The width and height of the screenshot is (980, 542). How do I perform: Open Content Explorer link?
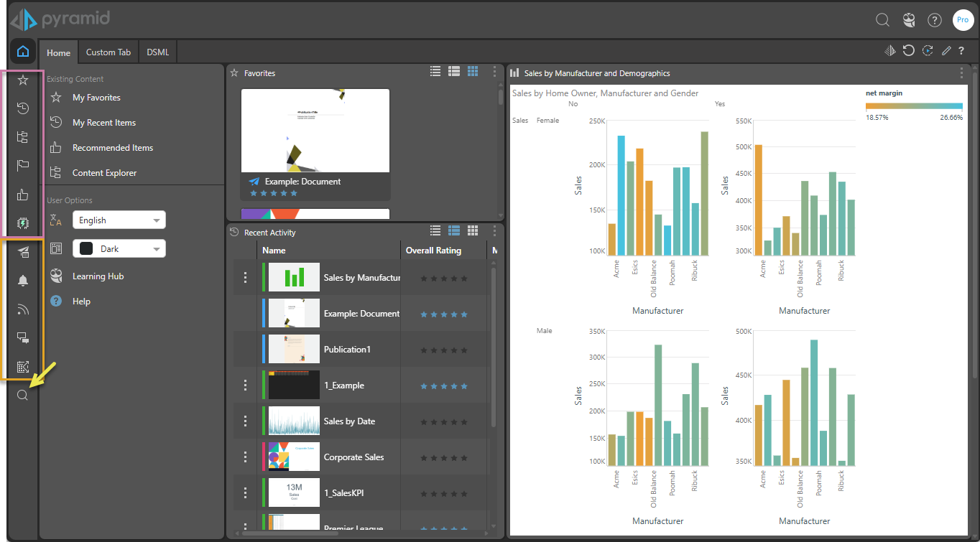[104, 173]
